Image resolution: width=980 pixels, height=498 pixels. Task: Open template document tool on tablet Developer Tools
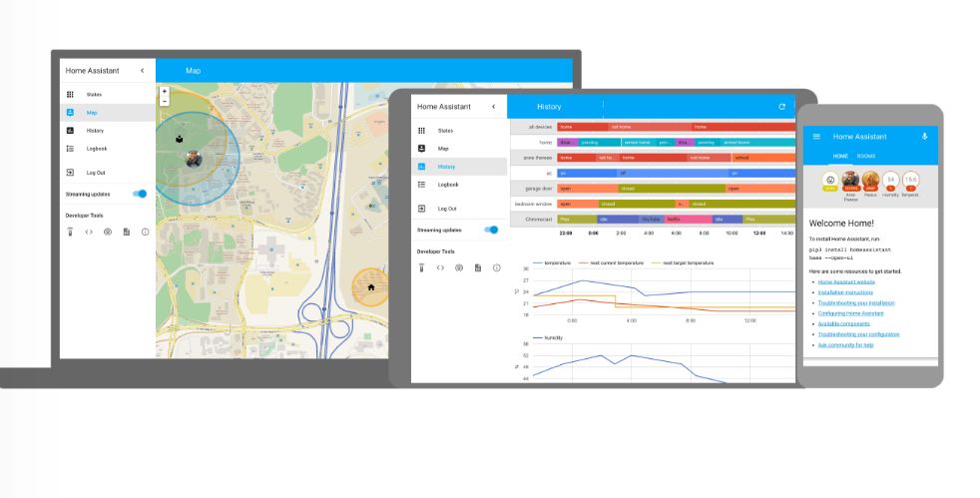[477, 268]
